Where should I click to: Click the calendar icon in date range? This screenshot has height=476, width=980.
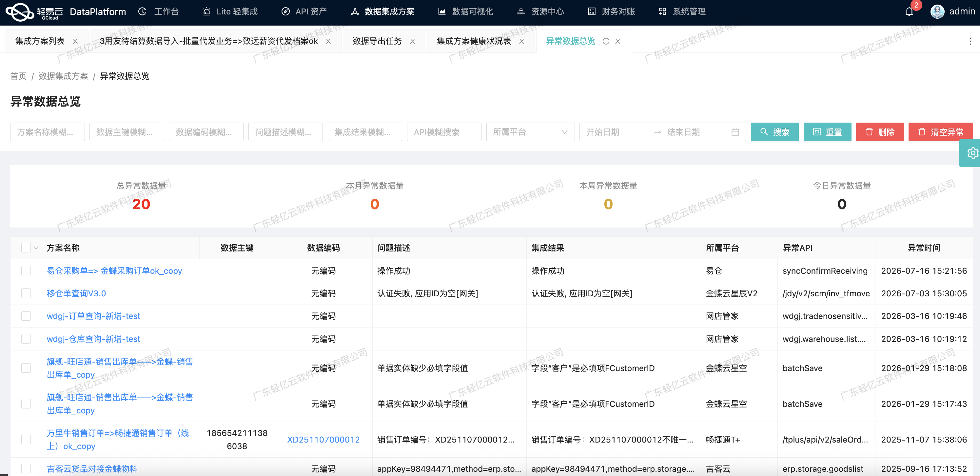point(735,132)
